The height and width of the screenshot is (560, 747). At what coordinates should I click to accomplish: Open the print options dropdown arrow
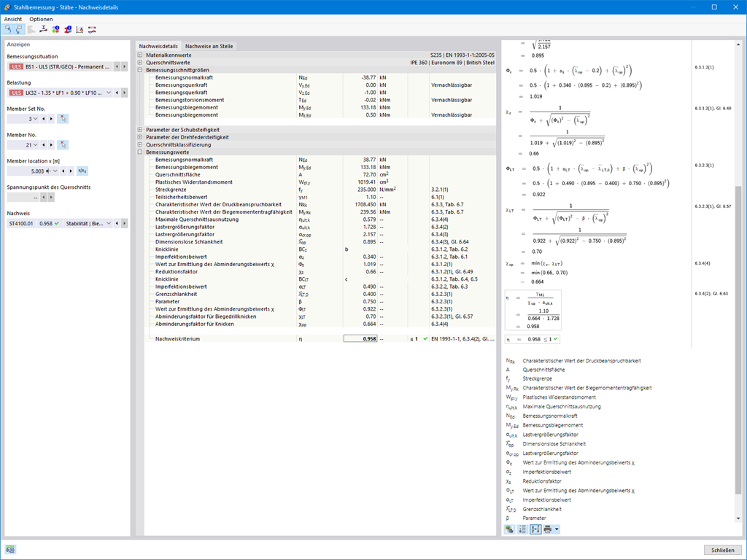(557, 529)
